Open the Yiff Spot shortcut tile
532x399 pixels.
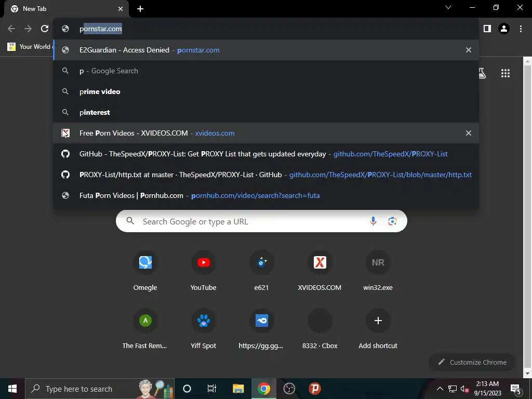pyautogui.click(x=203, y=329)
